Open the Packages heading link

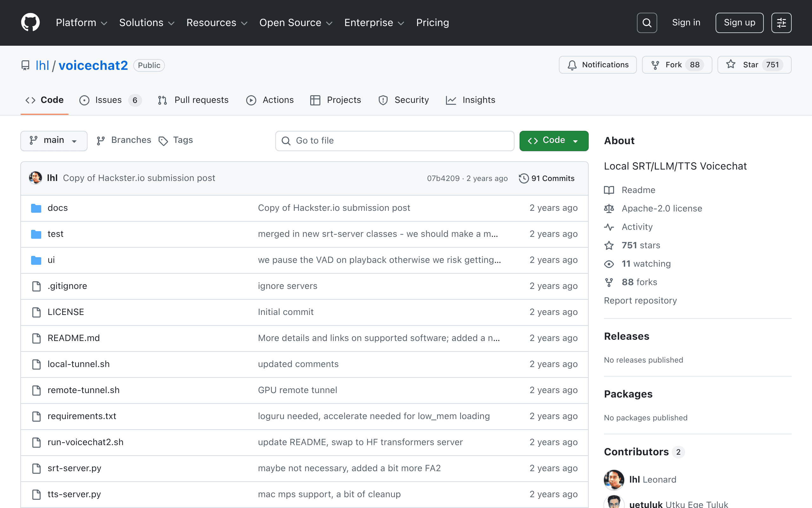point(628,394)
